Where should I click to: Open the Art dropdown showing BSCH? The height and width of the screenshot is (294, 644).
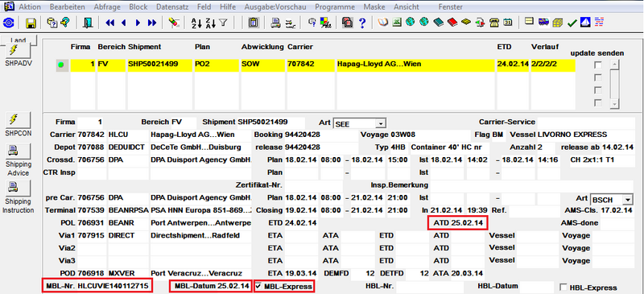(627, 200)
